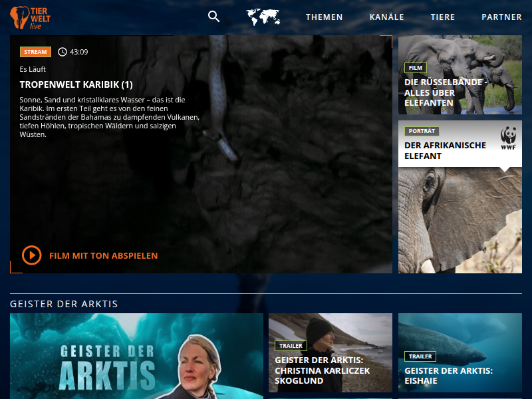
Task: Open the world map icon
Action: click(x=263, y=17)
